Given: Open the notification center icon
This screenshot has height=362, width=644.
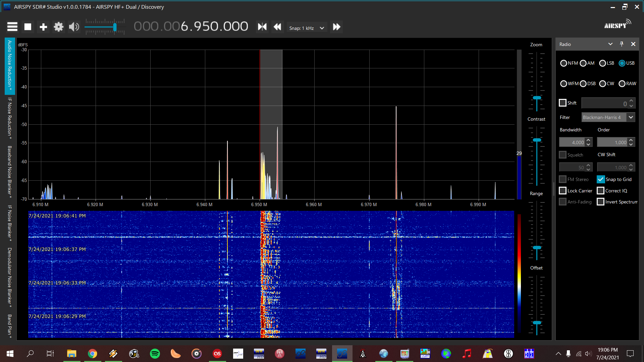Looking at the screenshot, I should 630,354.
